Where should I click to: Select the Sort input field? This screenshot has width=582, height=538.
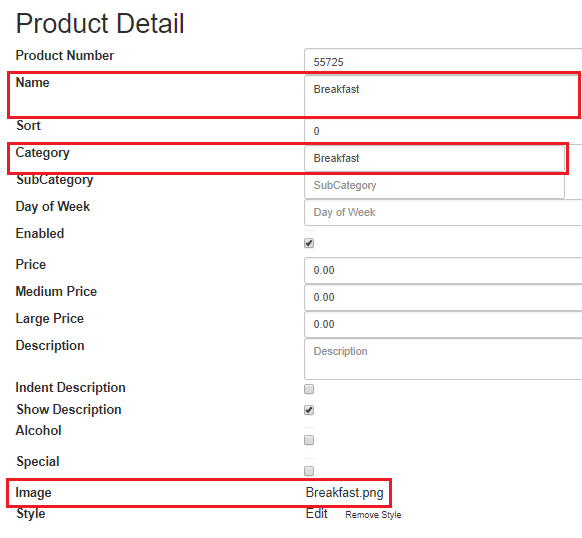point(443,131)
